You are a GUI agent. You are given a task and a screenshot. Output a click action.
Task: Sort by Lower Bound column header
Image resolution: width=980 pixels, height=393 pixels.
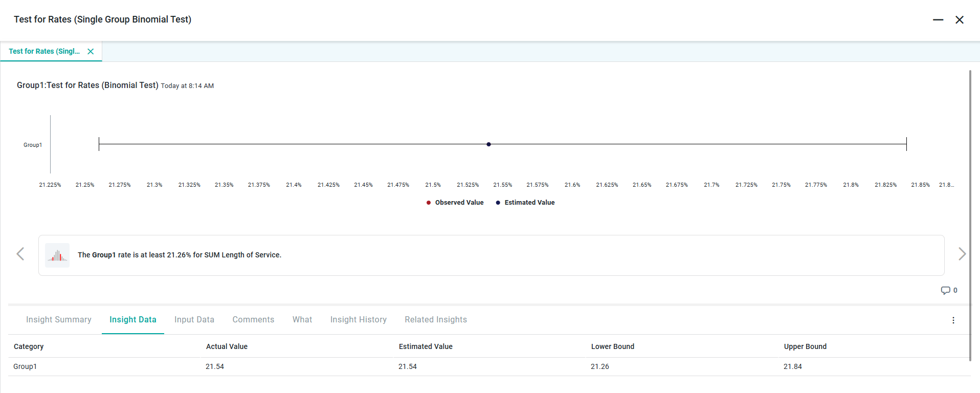pos(613,346)
